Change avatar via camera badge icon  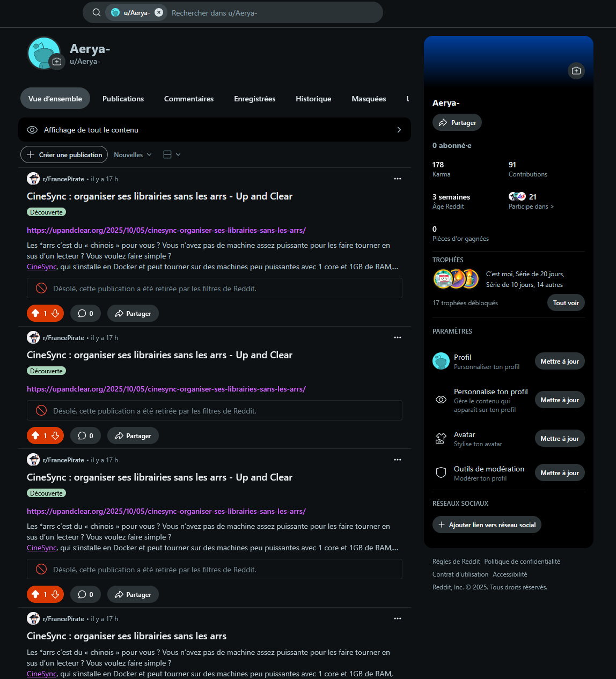click(57, 62)
